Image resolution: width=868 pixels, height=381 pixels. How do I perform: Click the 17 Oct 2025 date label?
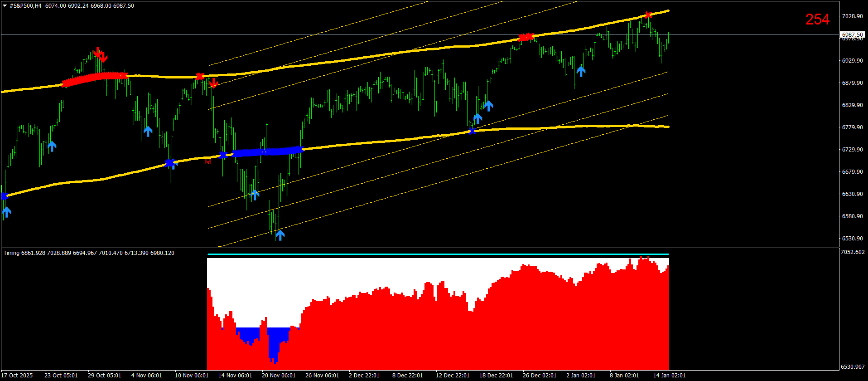(x=17, y=376)
